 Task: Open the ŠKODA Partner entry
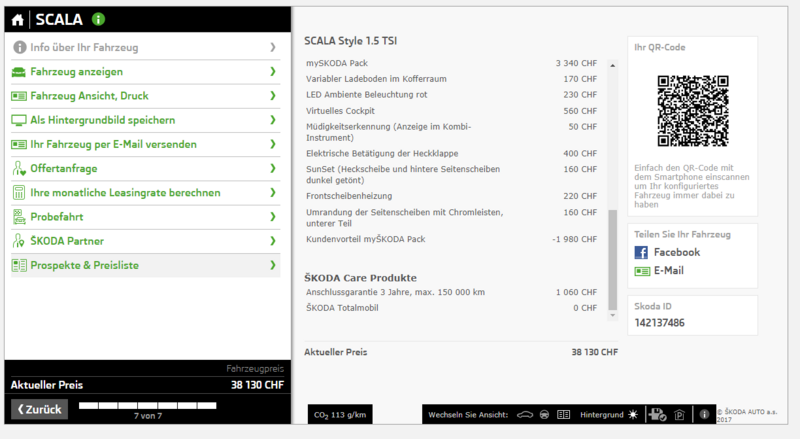point(145,241)
